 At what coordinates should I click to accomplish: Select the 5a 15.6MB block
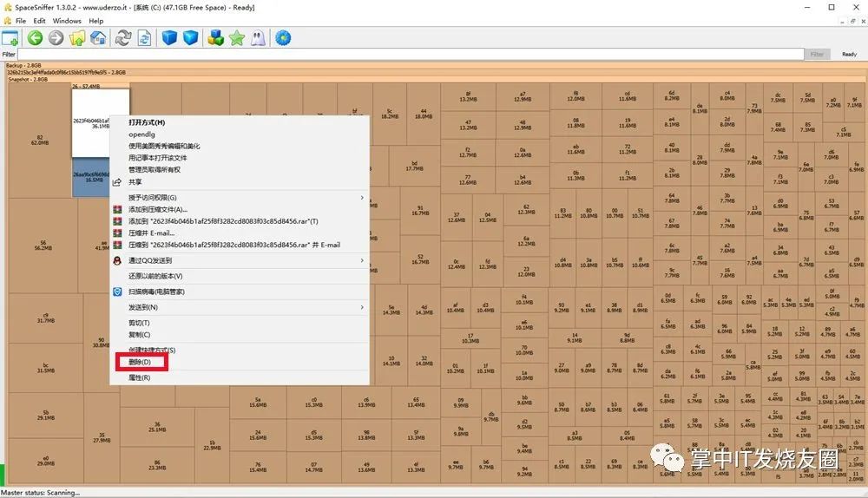point(258,403)
